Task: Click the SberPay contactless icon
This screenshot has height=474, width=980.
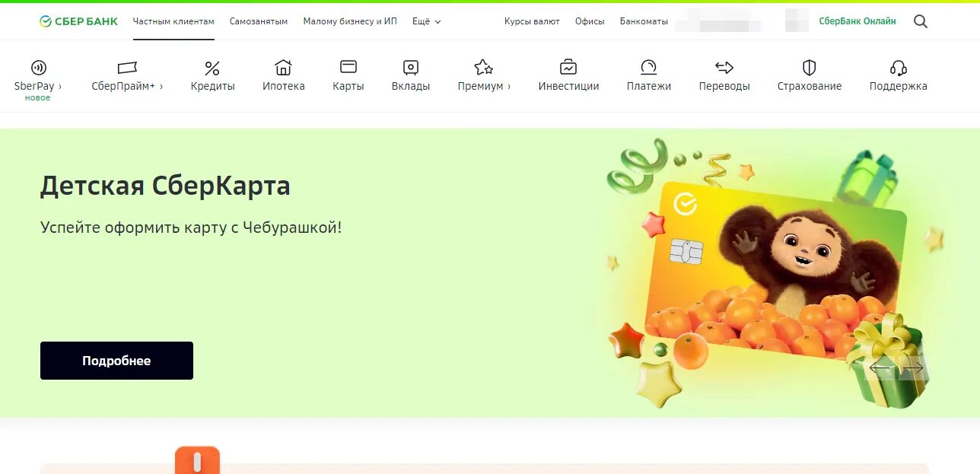Action: point(38,68)
